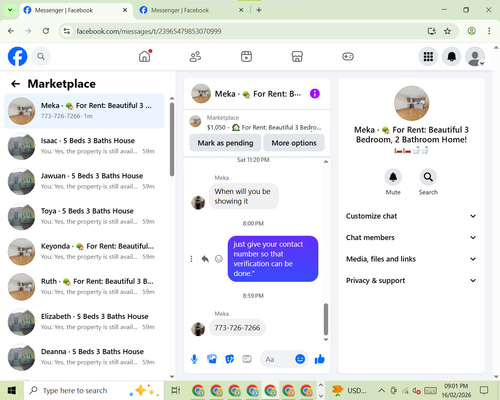Open the notifications bell in top bar
The image size is (500, 400).
tap(451, 56)
